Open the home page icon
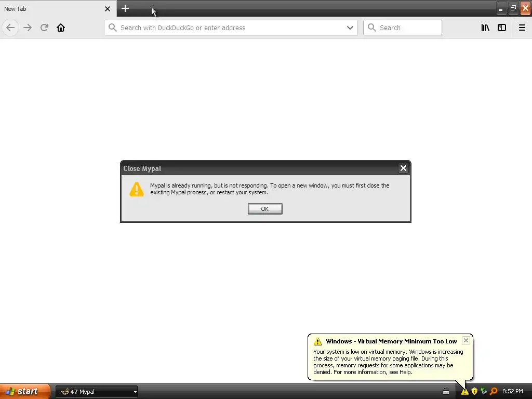Image resolution: width=532 pixels, height=399 pixels. point(61,28)
